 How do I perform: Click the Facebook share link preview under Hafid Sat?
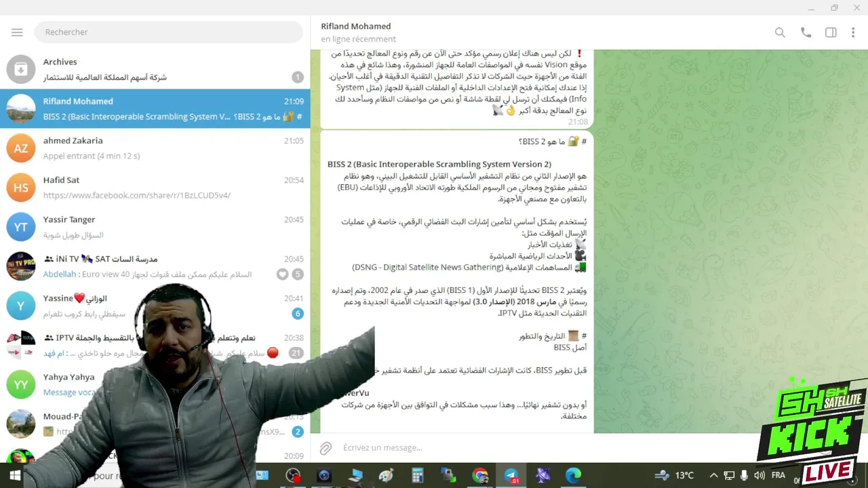coord(137,195)
